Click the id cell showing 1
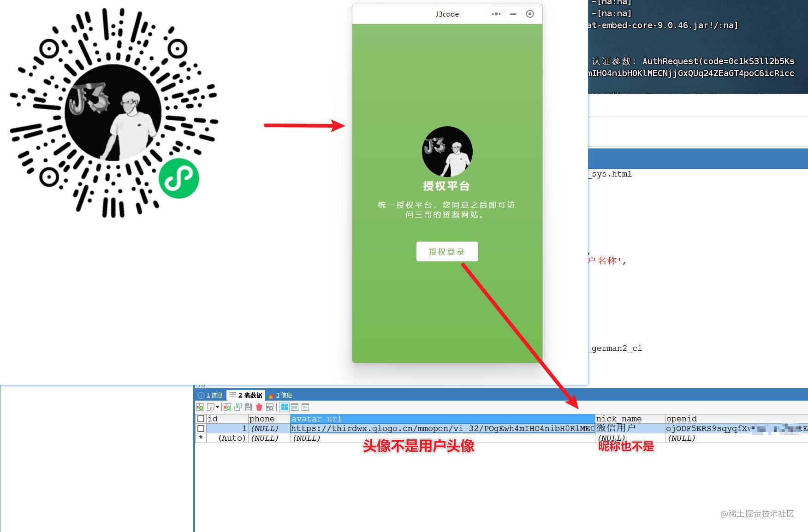Viewport: 808px width, 532px height. tap(227, 428)
